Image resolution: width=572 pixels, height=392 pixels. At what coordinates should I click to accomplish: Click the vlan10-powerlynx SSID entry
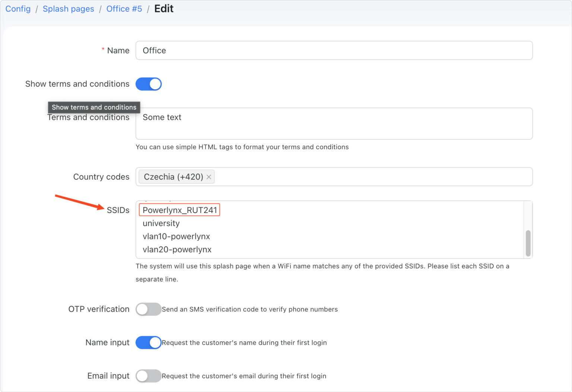pyautogui.click(x=176, y=236)
